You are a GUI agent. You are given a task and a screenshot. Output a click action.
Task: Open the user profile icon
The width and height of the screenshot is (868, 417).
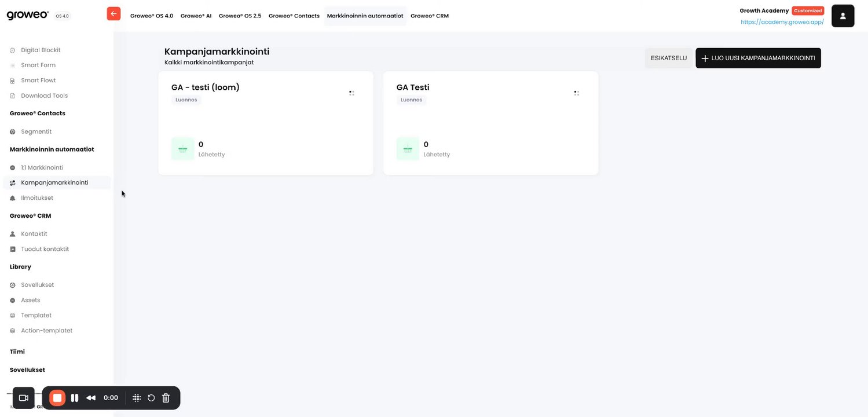click(843, 16)
